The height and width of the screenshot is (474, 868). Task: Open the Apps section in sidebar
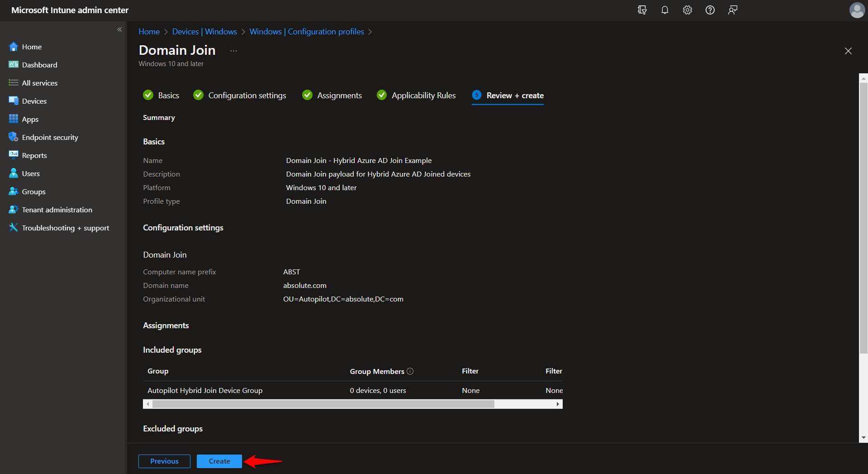30,119
